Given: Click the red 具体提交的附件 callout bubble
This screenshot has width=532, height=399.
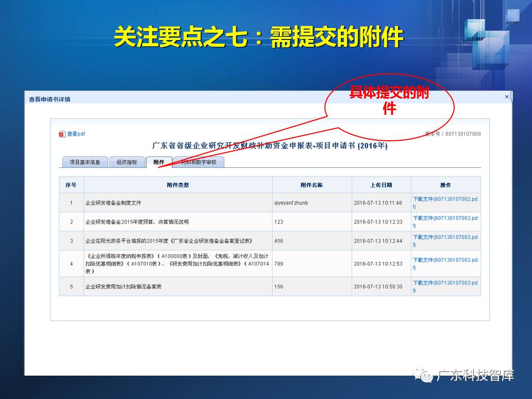Looking at the screenshot, I should pyautogui.click(x=389, y=101).
